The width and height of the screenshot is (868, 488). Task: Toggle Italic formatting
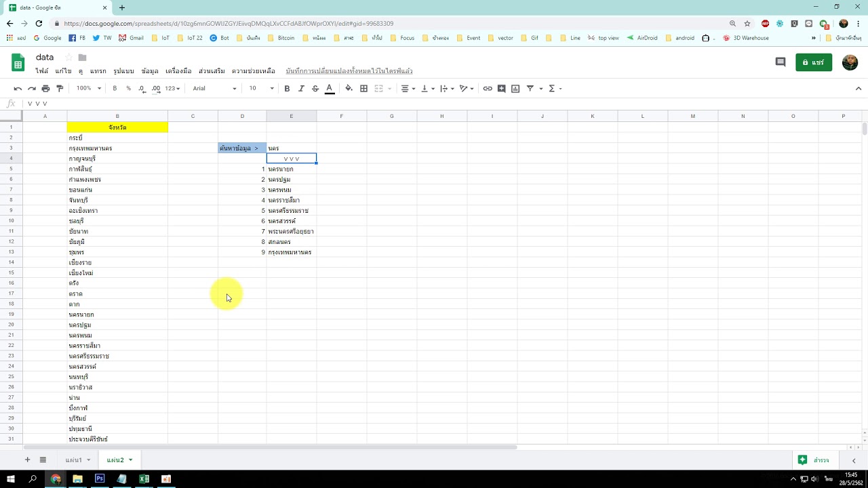[x=301, y=88]
